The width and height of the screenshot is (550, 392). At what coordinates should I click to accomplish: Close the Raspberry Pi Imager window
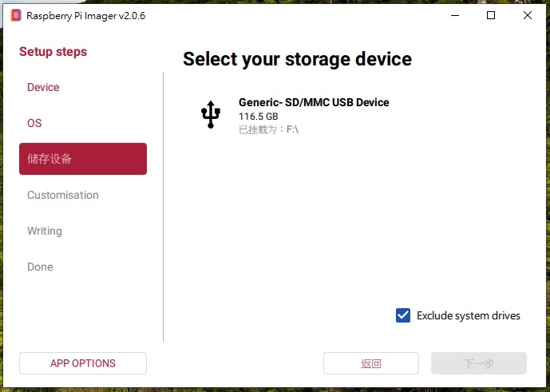click(x=528, y=15)
